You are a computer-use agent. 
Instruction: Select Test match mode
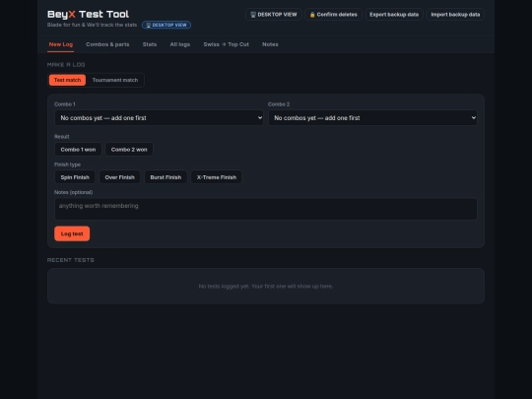point(67,80)
